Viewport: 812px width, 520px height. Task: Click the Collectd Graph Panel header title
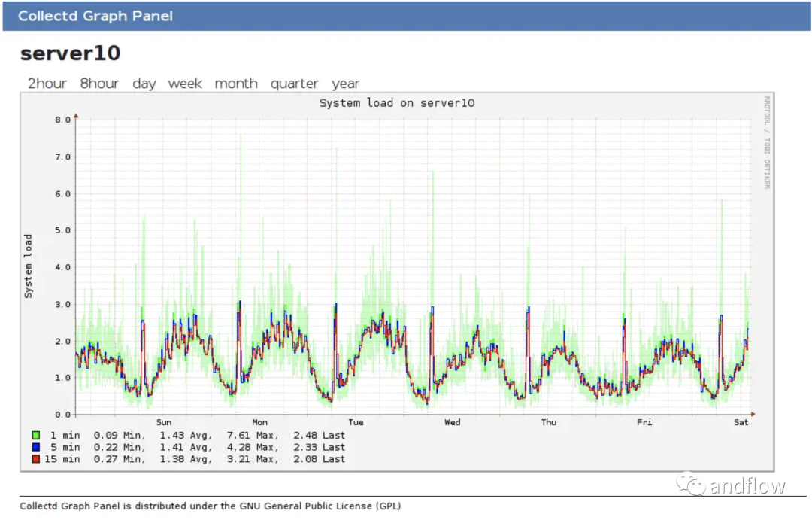tap(95, 16)
